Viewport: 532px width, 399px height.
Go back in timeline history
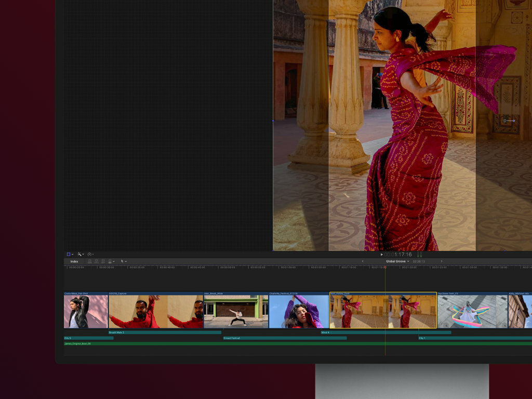pyautogui.click(x=362, y=261)
